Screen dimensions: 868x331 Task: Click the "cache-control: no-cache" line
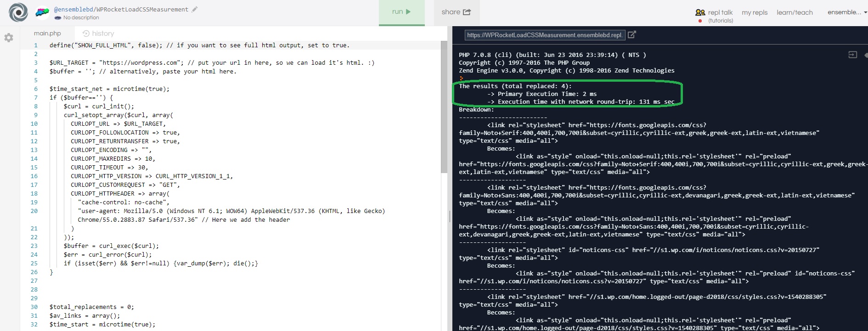click(124, 202)
